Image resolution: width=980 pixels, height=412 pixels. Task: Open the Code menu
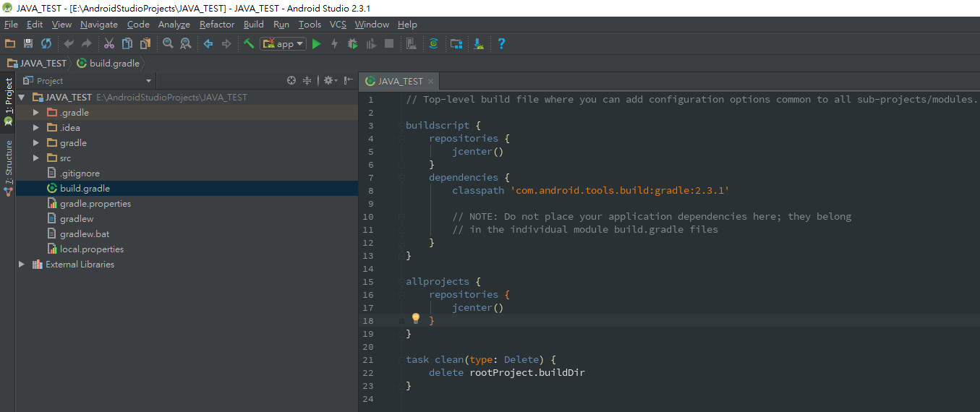click(x=138, y=25)
